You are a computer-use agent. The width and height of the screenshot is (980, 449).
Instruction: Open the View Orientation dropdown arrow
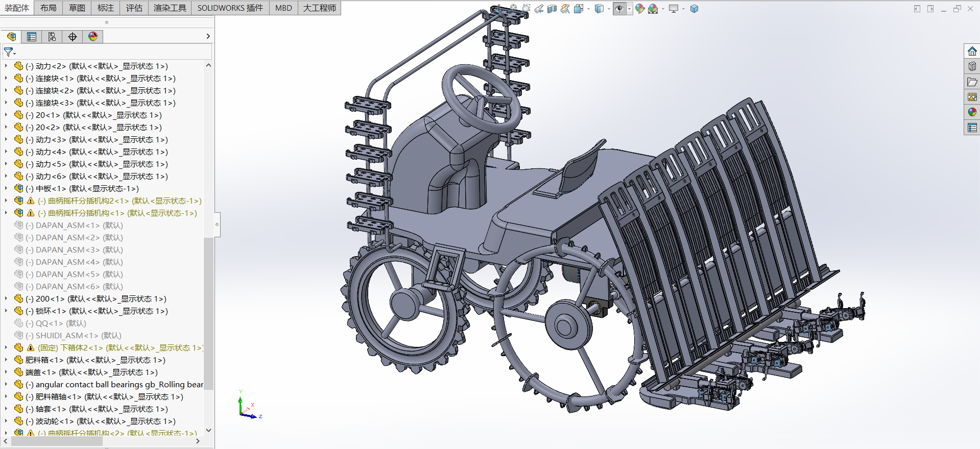pyautogui.click(x=588, y=9)
